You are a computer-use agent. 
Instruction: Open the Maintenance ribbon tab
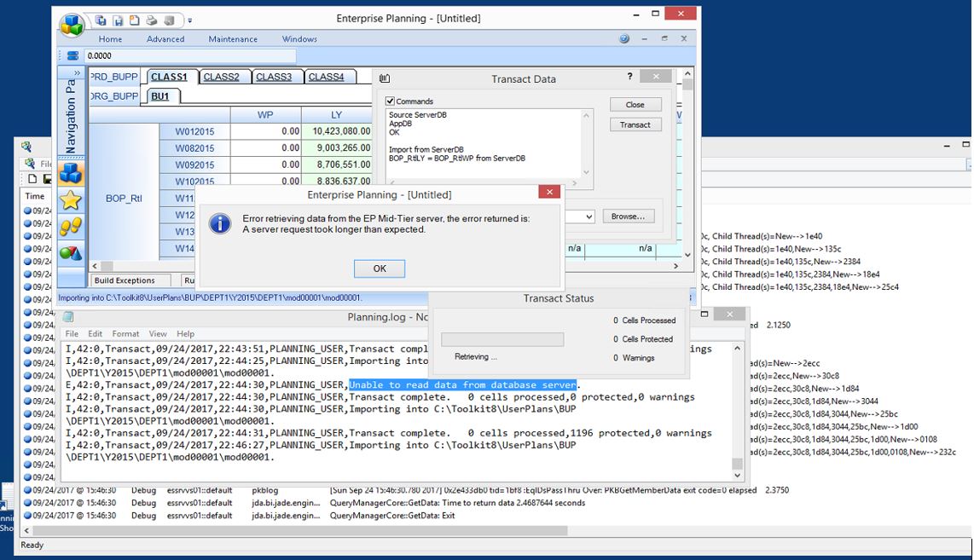(x=233, y=38)
